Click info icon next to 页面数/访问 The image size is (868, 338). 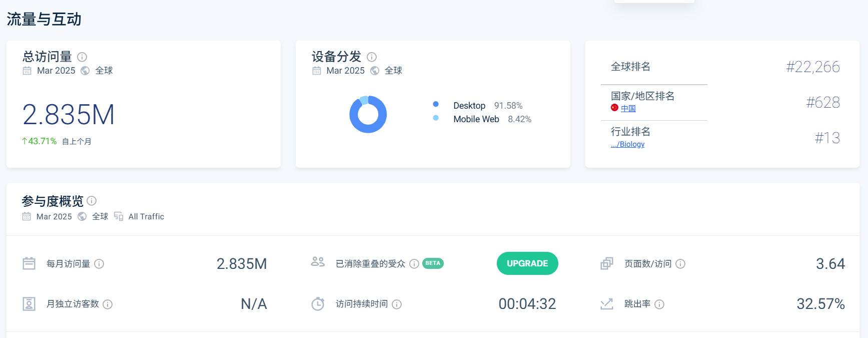(x=680, y=264)
